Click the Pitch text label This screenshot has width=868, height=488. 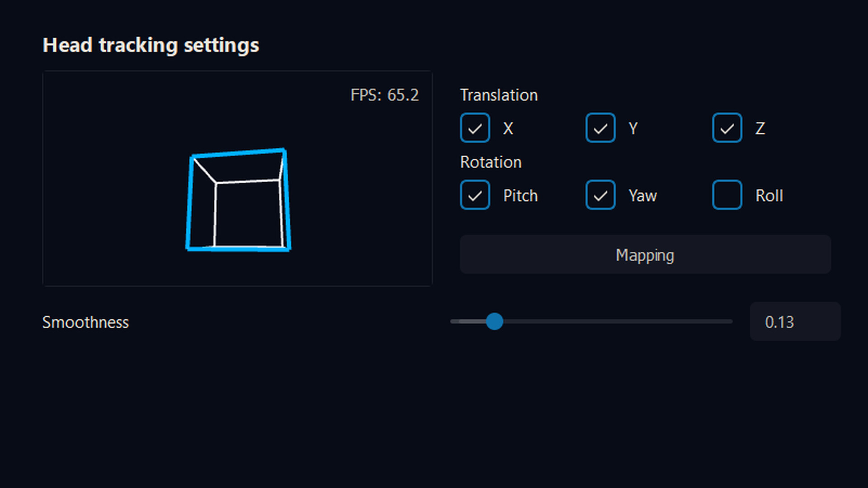520,196
